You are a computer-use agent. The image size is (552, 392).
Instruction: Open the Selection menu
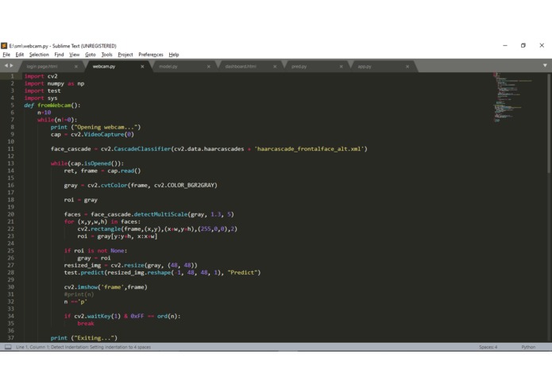pyautogui.click(x=39, y=55)
